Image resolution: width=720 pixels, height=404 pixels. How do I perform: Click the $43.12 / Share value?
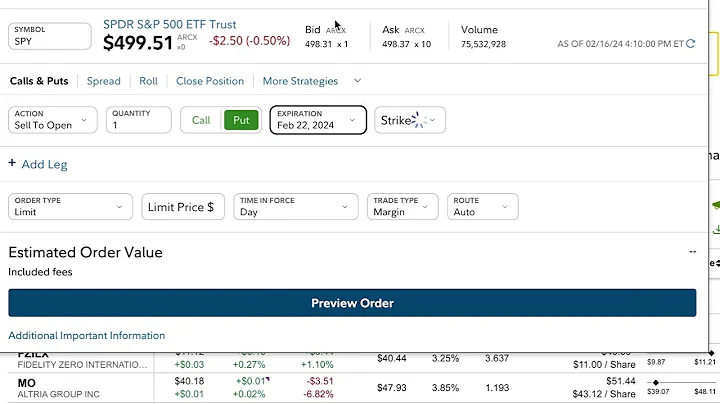(x=604, y=394)
